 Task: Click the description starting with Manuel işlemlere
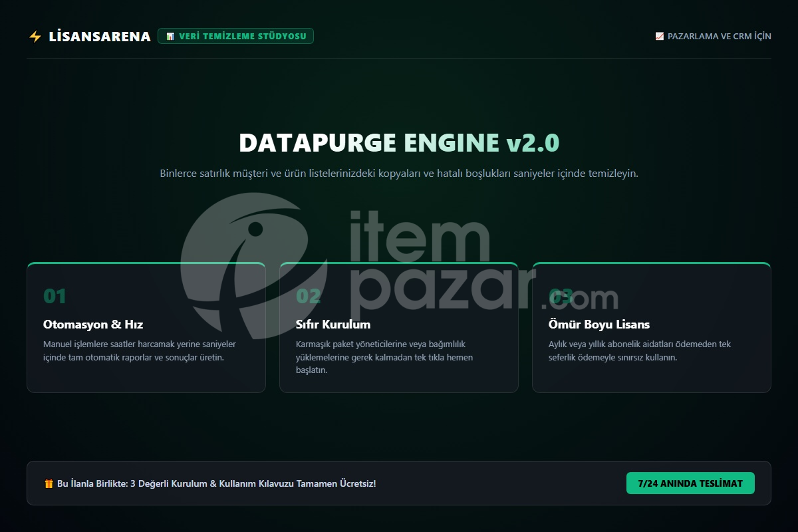(x=140, y=350)
